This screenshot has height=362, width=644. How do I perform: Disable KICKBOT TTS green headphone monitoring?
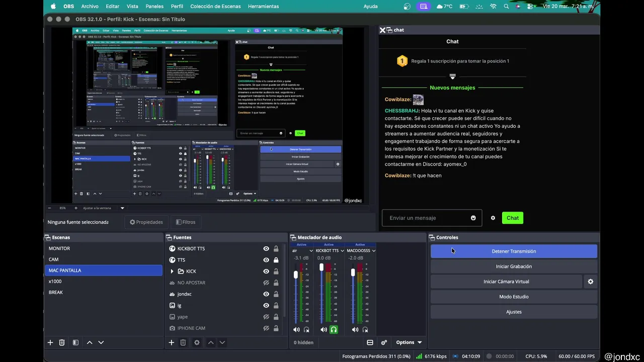pos(334,330)
